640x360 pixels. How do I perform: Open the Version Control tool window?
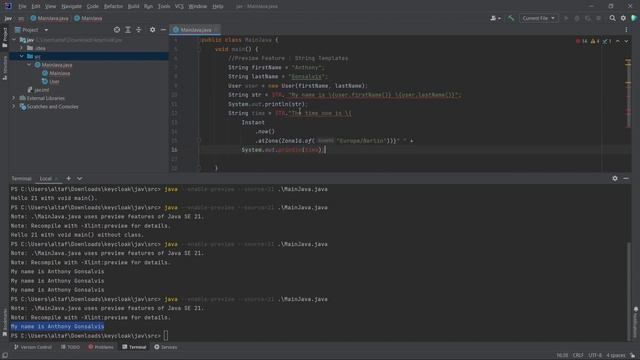click(33, 347)
